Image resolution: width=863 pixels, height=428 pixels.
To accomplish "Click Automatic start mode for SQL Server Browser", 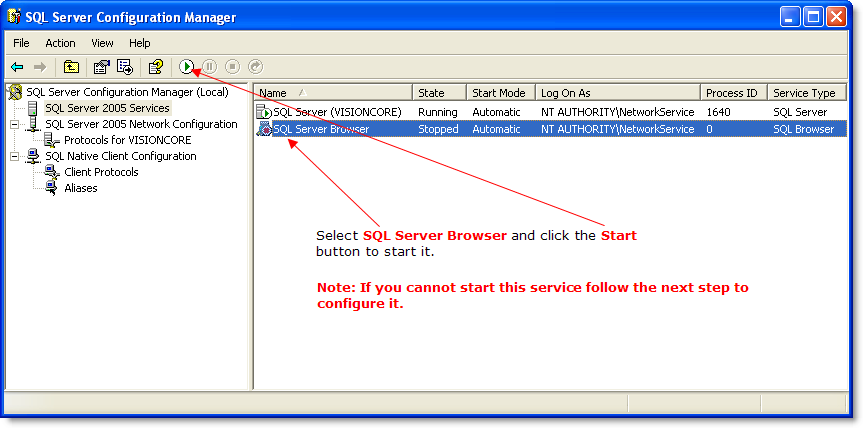I will pos(496,129).
